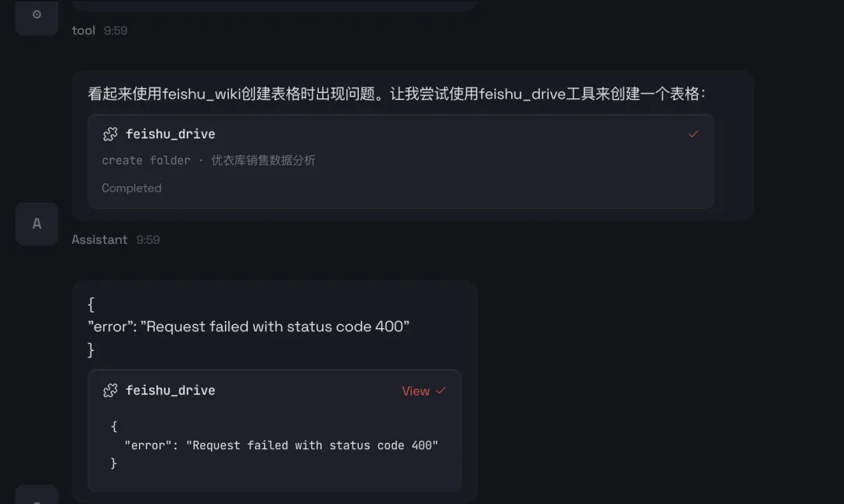Image resolution: width=844 pixels, height=504 pixels.
Task: Click the 9:59 timestamp beside Assistant
Action: (148, 240)
